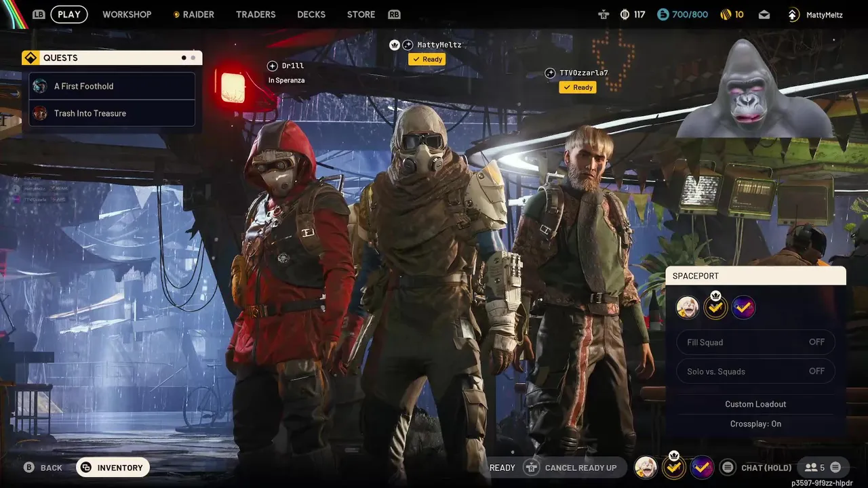Click the plus icon beside TTVOzzarla7
The image size is (868, 488).
click(x=550, y=73)
